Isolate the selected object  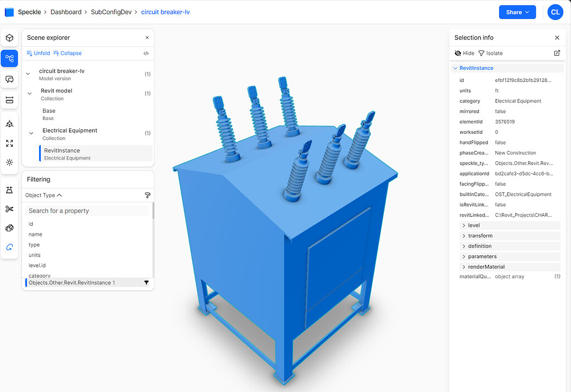(490, 53)
